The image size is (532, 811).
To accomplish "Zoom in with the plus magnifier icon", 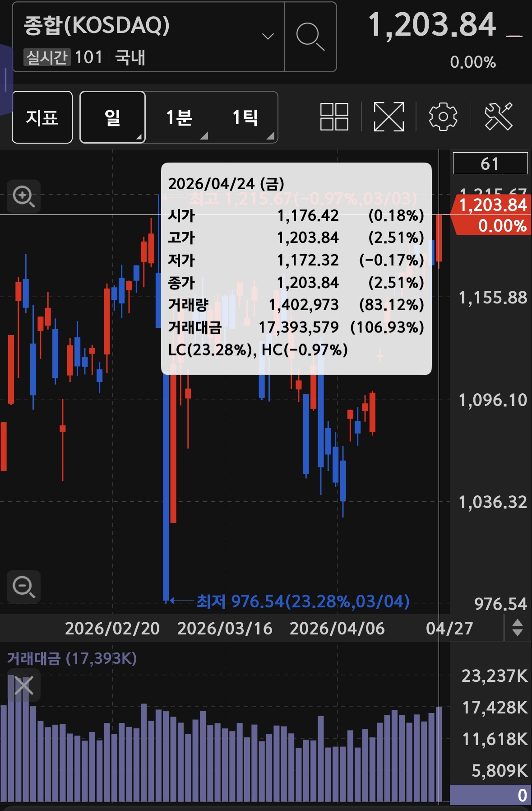I will coord(23,196).
